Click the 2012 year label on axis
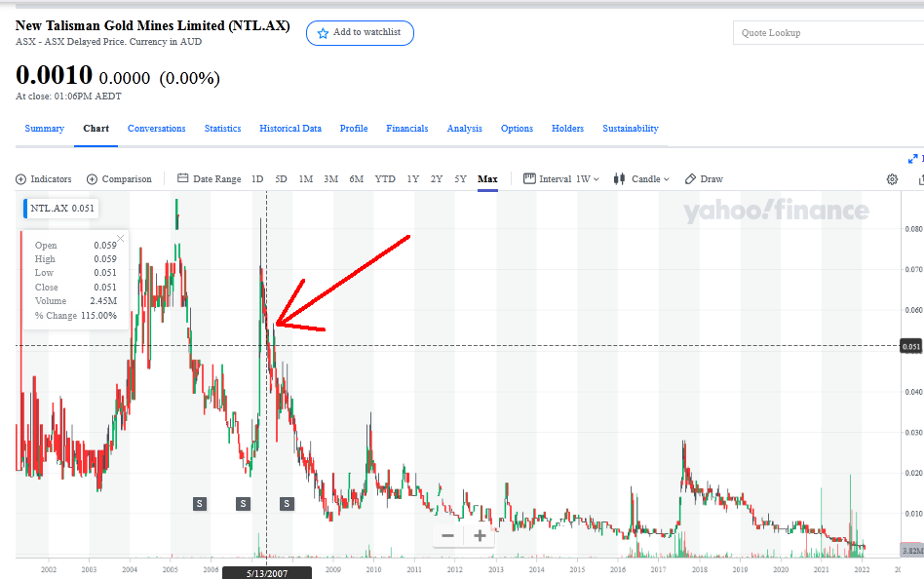Viewport: 924px width, 579px height. [455, 569]
